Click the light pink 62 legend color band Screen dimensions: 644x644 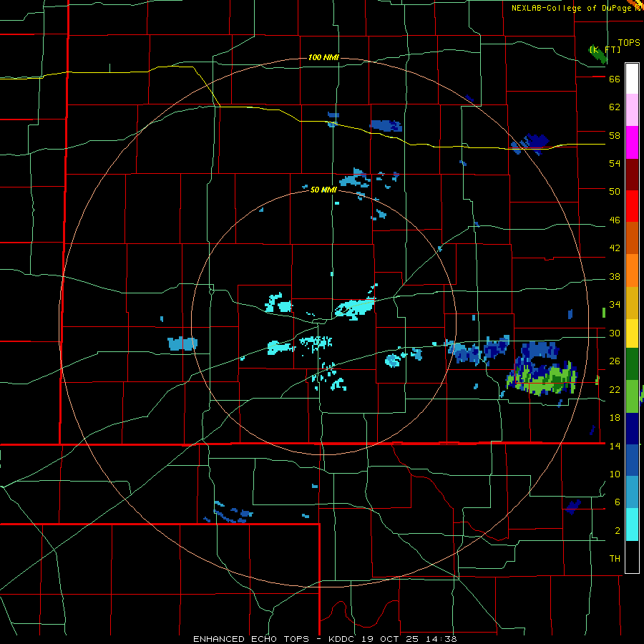[x=632, y=109]
